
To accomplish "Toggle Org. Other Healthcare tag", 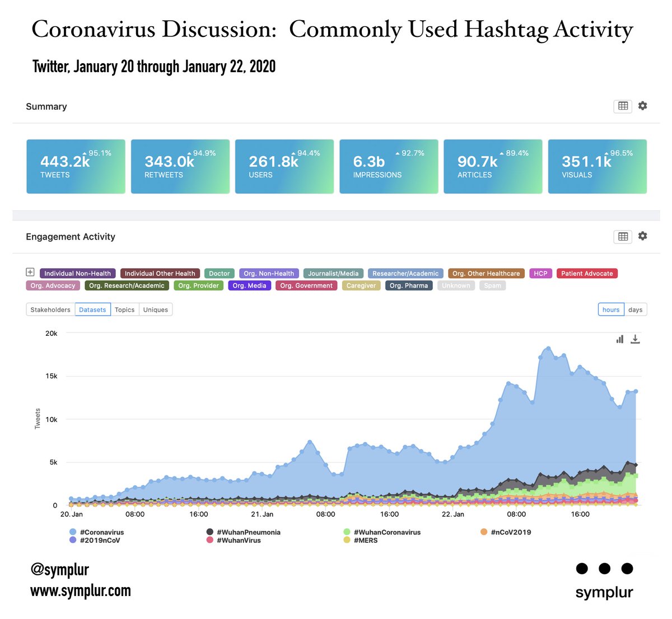I will [x=486, y=274].
